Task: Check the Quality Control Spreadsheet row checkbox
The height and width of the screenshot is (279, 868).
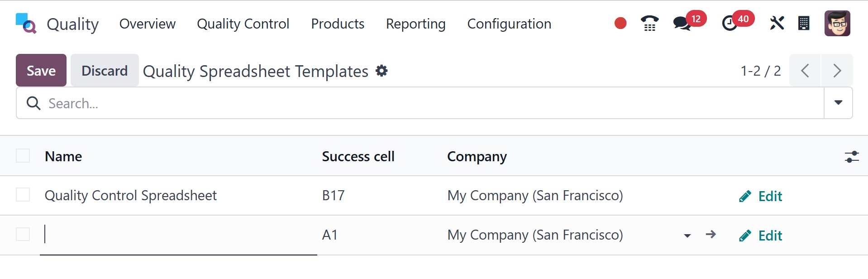Action: click(23, 195)
